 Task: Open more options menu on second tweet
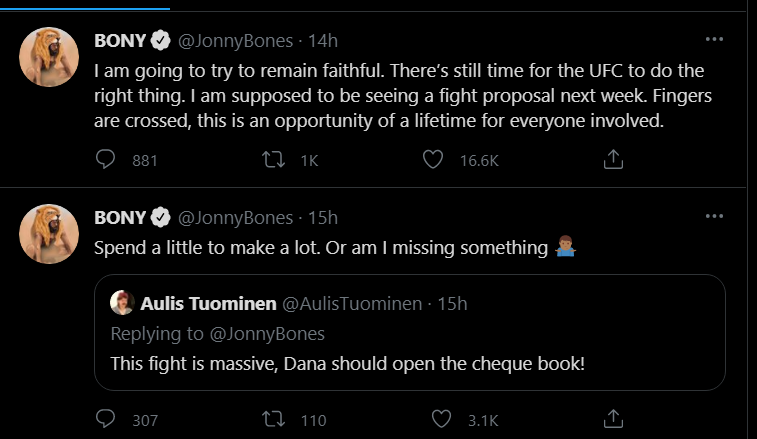[714, 216]
